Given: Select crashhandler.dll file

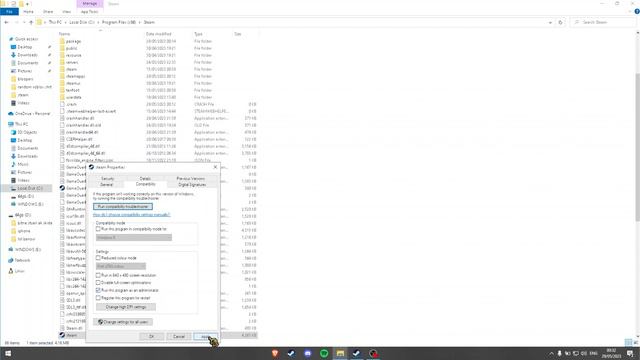Looking at the screenshot, I should [x=80, y=118].
